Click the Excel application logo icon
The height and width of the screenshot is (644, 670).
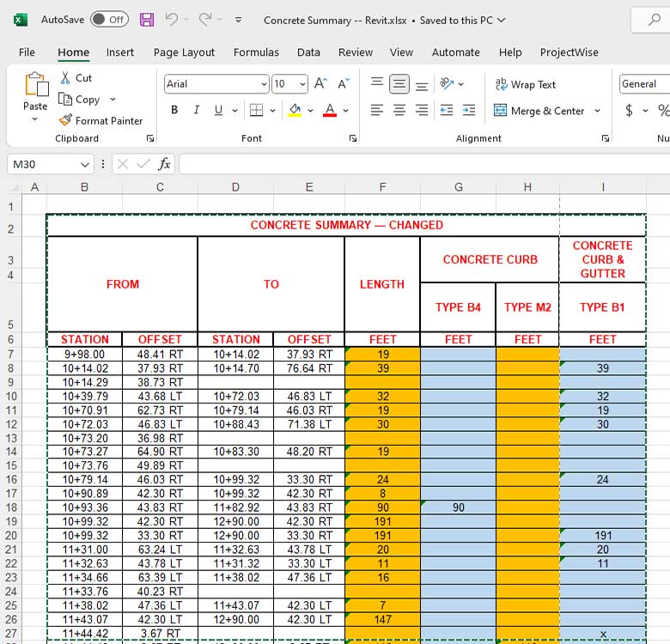pyautogui.click(x=21, y=20)
